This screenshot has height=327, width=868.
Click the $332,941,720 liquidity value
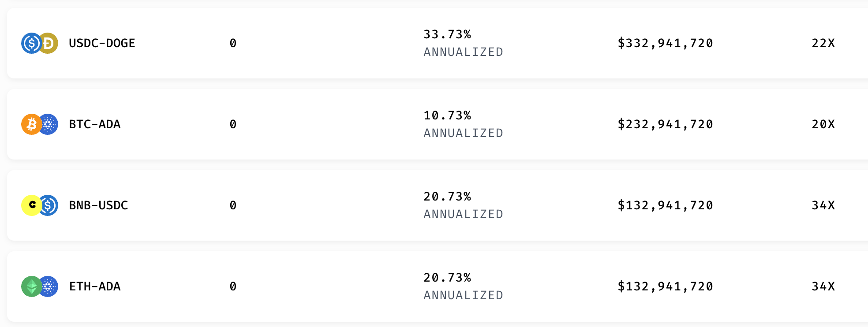point(665,43)
